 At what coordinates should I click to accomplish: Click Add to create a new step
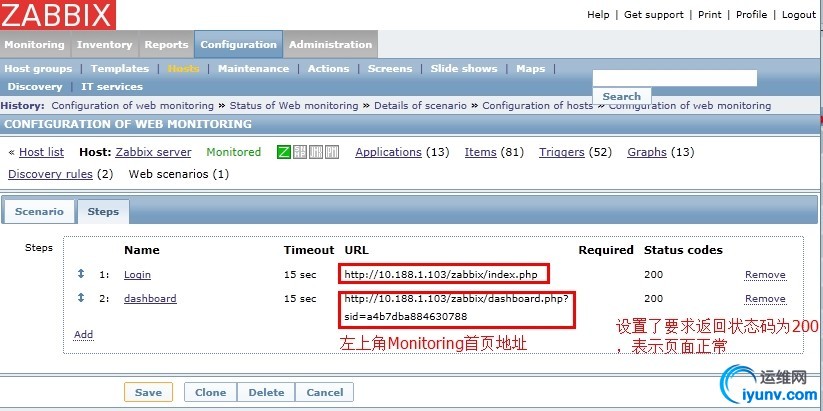[83, 334]
